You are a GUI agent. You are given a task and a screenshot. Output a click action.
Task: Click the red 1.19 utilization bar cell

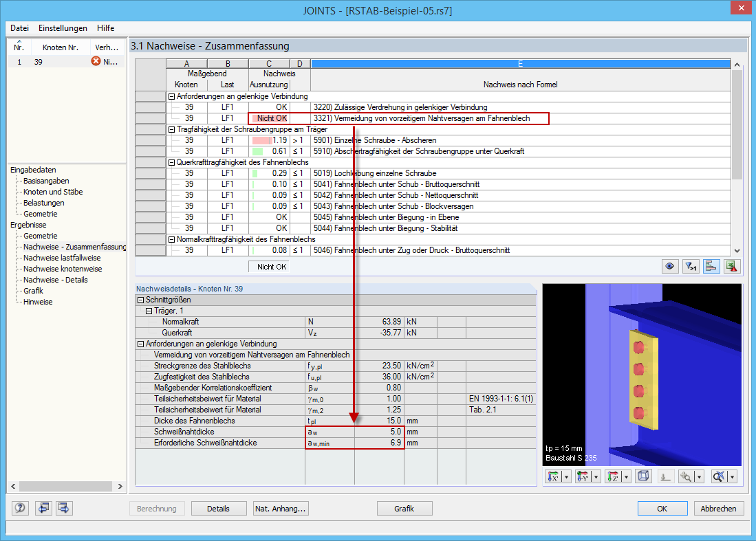[269, 140]
